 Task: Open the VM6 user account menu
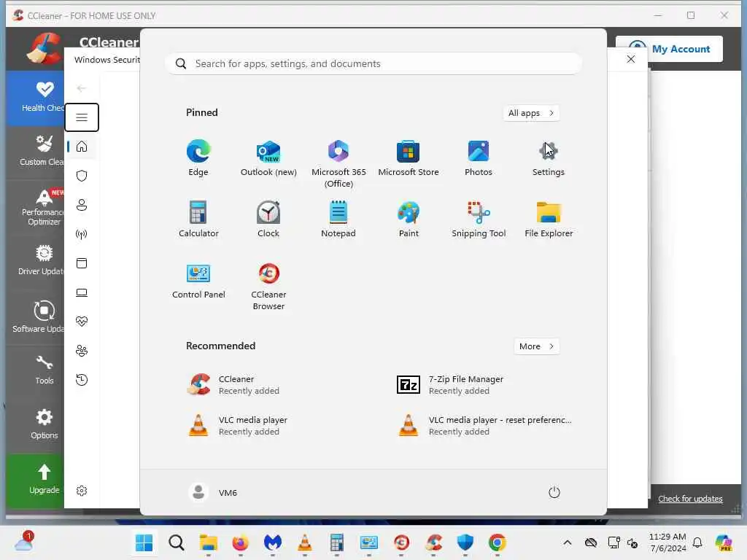click(213, 492)
